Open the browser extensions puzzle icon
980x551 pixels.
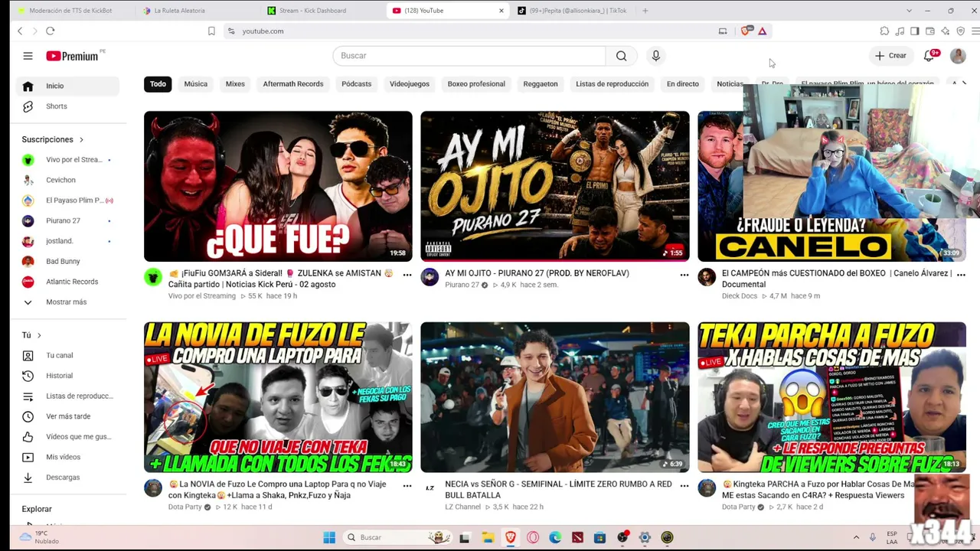(884, 31)
